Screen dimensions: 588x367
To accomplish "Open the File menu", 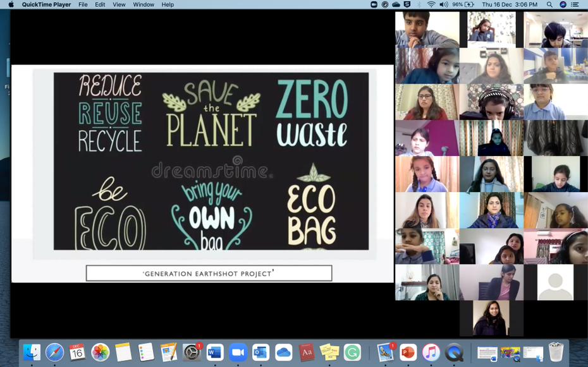I will [83, 4].
